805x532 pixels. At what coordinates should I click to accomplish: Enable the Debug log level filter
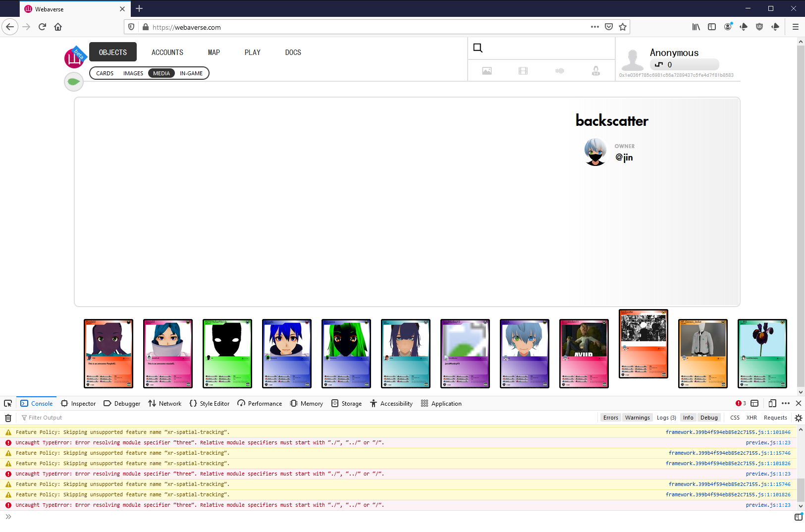coord(709,417)
